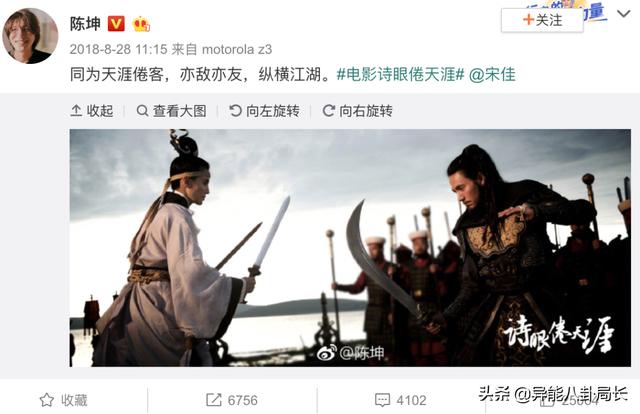Viewport: 640px width, 414px height.
Task: Click the motorola z3 source link
Action: pos(237,49)
